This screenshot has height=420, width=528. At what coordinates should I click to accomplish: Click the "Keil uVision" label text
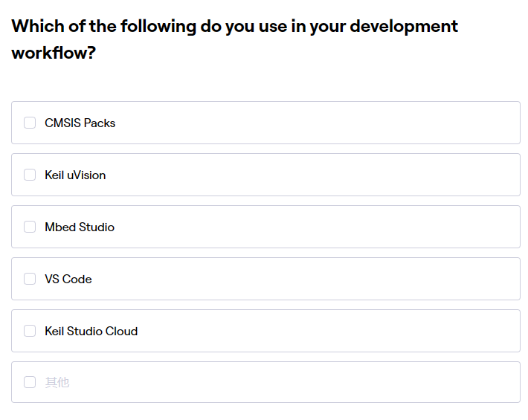[75, 175]
